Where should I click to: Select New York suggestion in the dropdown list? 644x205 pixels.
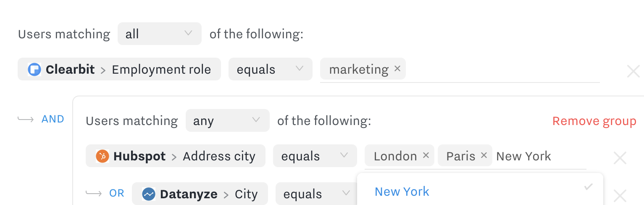(x=402, y=192)
